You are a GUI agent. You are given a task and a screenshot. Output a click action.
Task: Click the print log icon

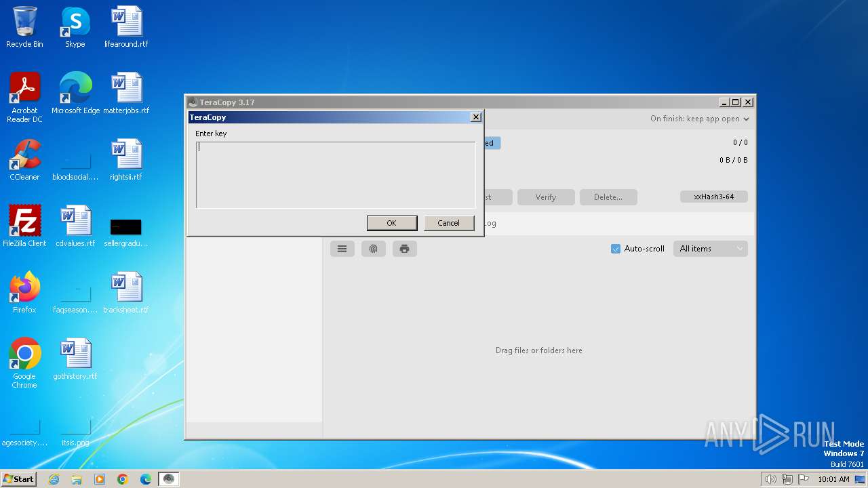click(x=404, y=249)
